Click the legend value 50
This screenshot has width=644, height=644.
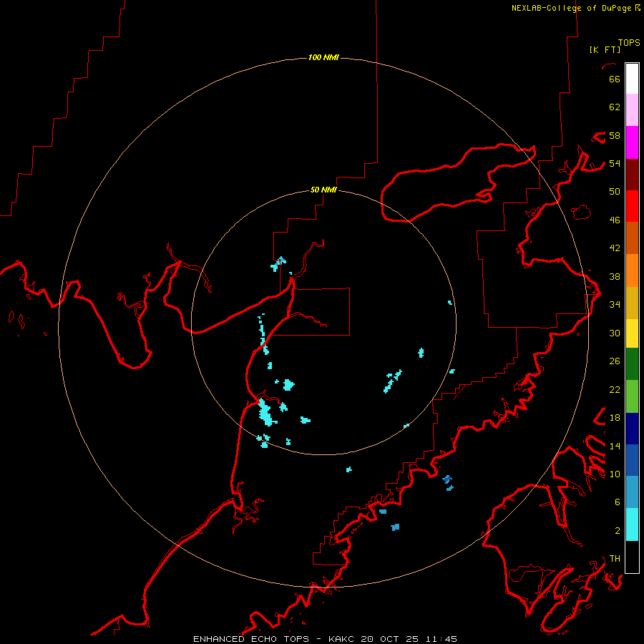click(615, 192)
